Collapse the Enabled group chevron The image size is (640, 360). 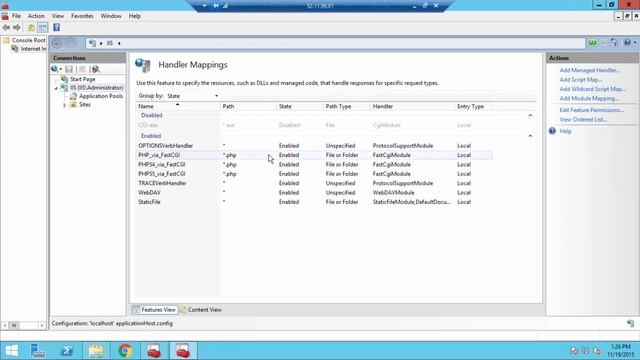(x=530, y=136)
